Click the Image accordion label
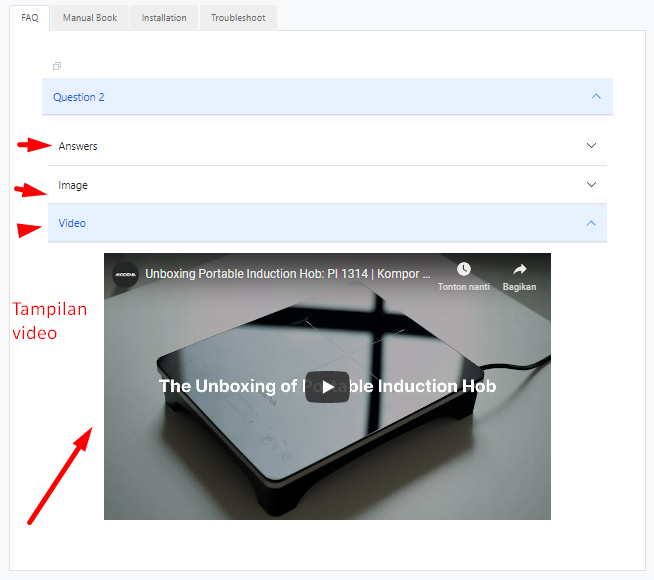The width and height of the screenshot is (654, 580). [73, 185]
